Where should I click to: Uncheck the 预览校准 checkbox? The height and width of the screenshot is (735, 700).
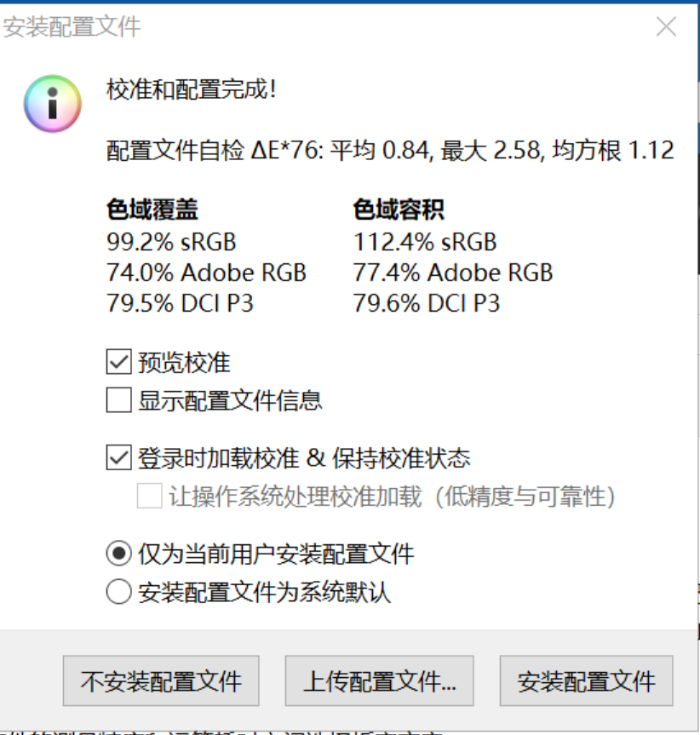point(118,362)
